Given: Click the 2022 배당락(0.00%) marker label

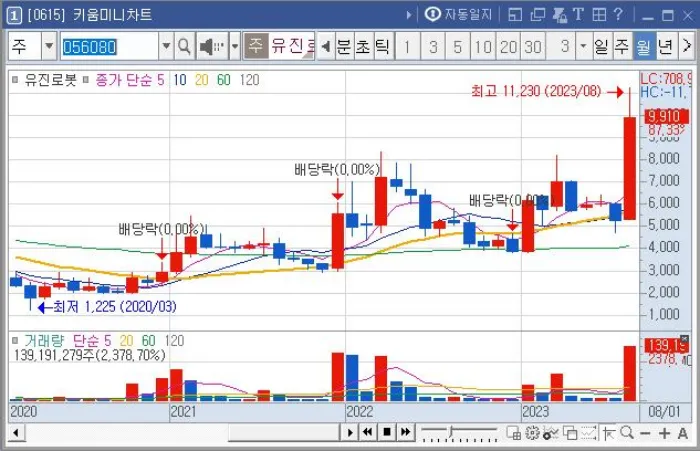Looking at the screenshot, I should (337, 170).
